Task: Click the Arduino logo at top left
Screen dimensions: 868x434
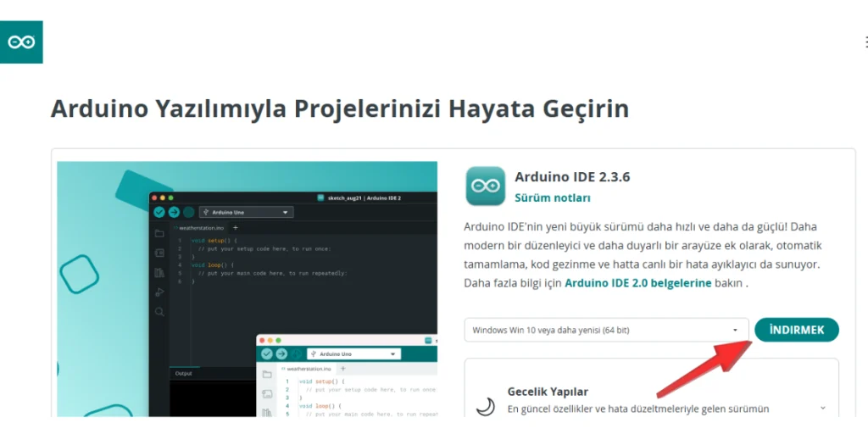Action: point(21,42)
